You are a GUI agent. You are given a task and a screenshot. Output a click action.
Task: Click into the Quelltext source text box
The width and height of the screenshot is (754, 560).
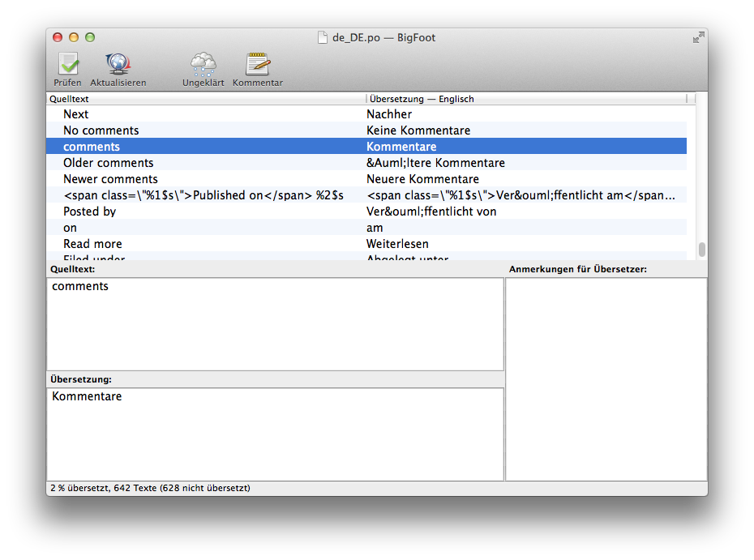click(275, 324)
